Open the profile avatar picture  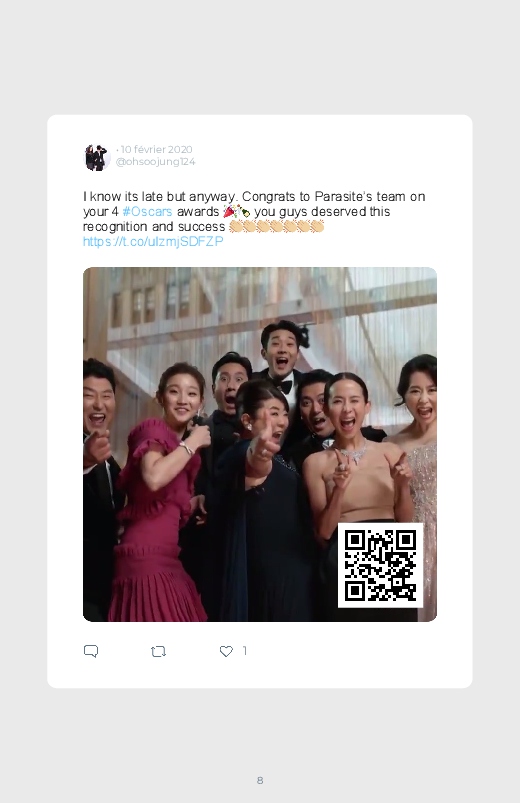97,157
